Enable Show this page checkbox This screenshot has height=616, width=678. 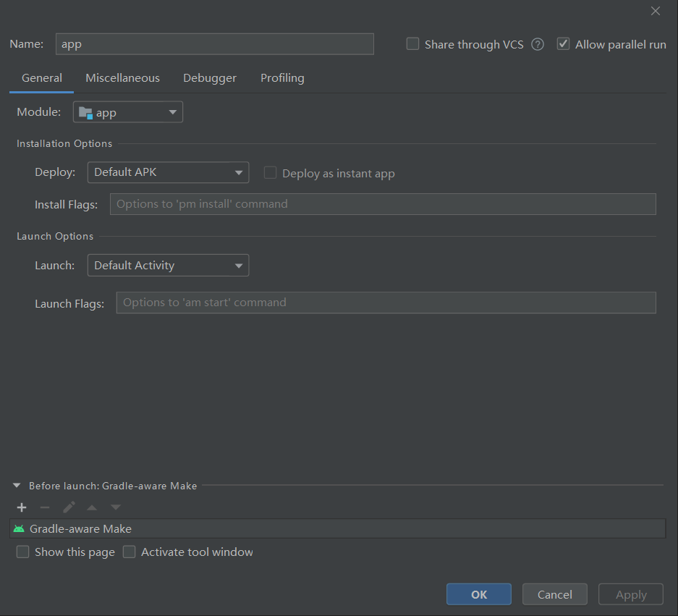[x=22, y=552]
